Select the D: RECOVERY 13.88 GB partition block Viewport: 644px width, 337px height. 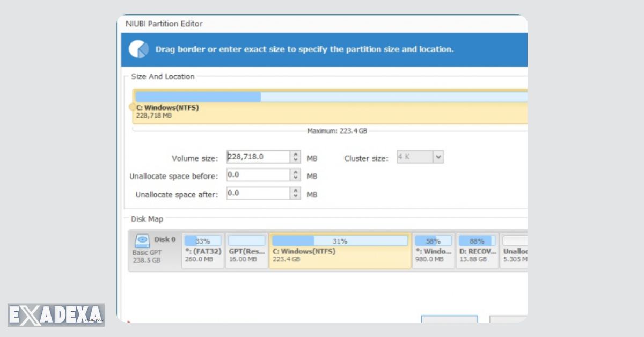click(x=477, y=250)
